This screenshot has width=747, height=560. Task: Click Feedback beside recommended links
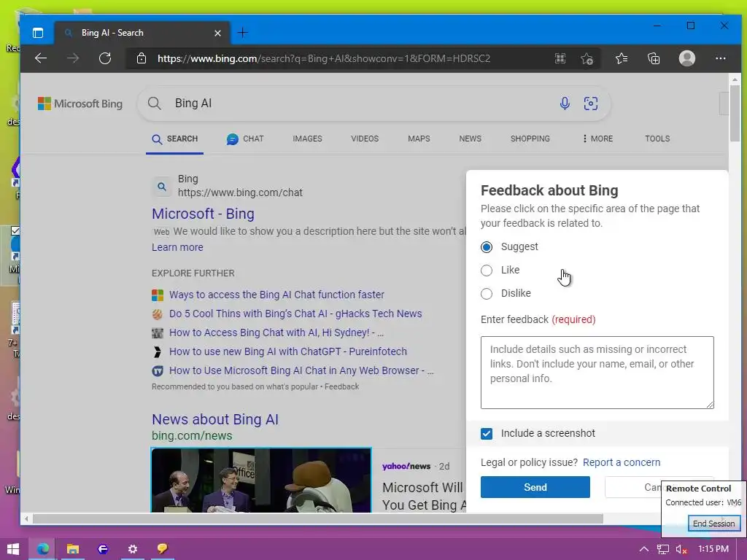click(x=341, y=386)
